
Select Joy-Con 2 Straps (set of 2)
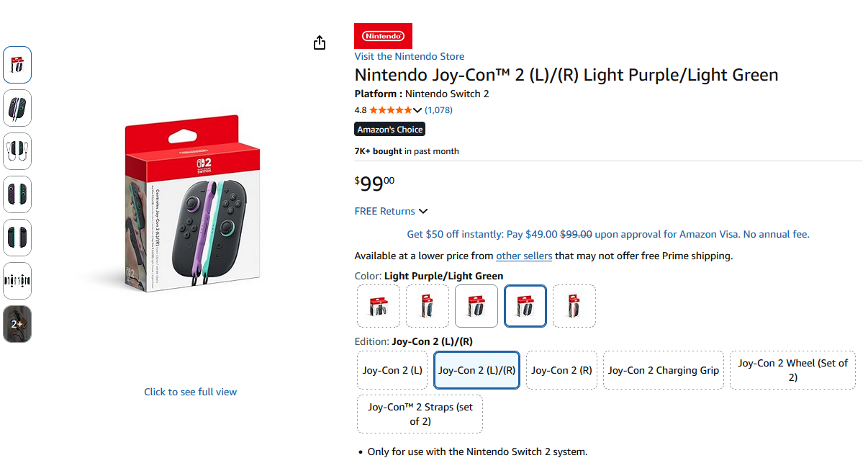coord(420,414)
